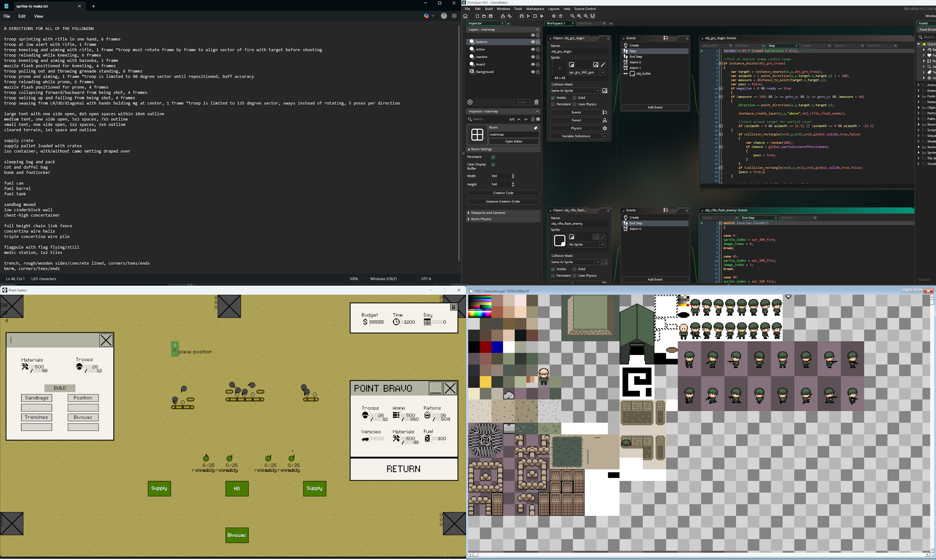936x560 pixels.
Task: Select the Alarm 0 event of obj_gry_dugin
Action: pos(655,62)
